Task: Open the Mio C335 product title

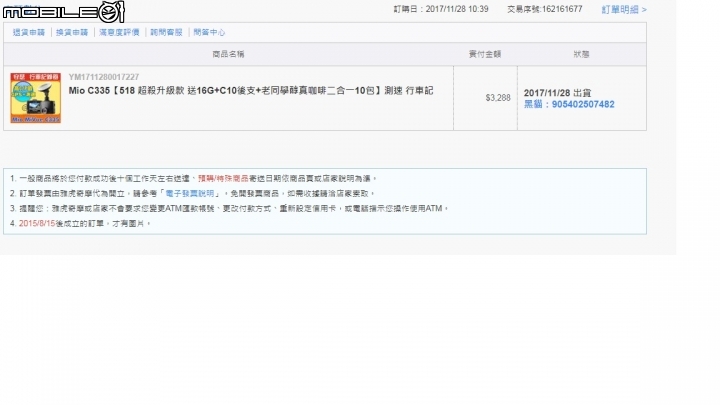Action: [251, 91]
